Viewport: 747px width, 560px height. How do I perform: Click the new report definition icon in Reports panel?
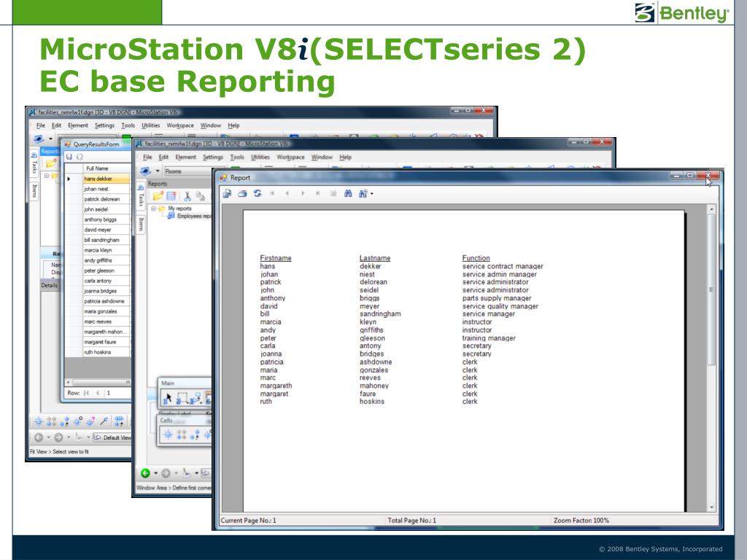tap(171, 195)
